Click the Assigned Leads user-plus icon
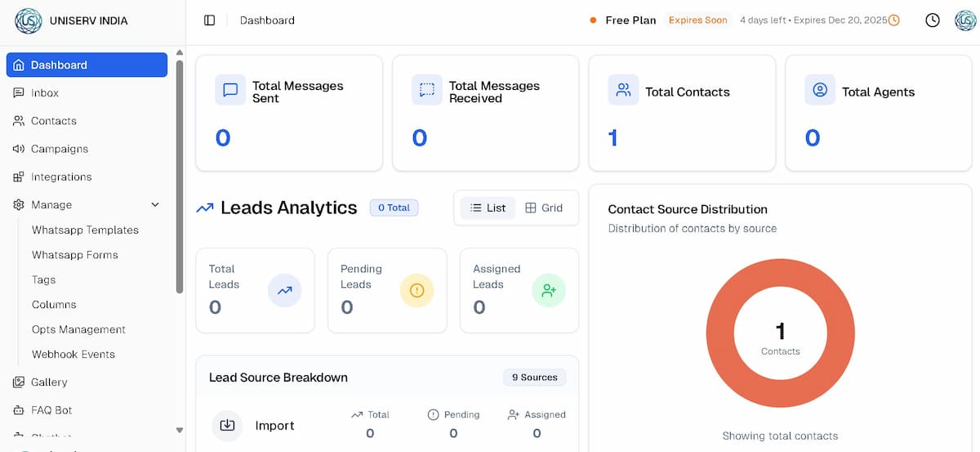980x452 pixels. [549, 290]
